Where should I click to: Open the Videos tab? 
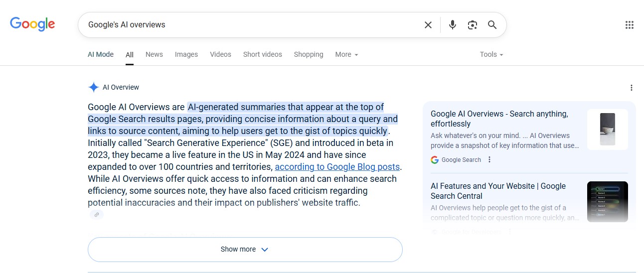coord(220,54)
